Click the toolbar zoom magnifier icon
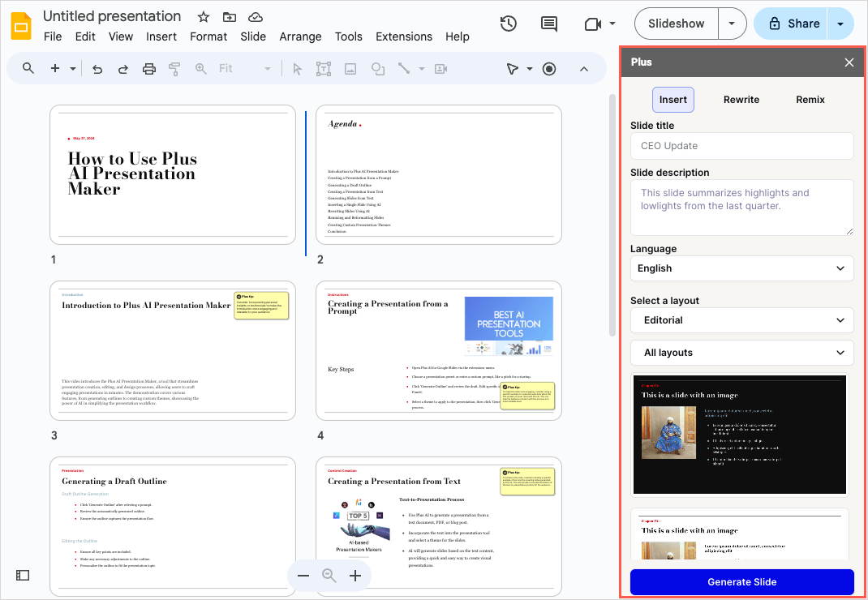 pos(200,69)
